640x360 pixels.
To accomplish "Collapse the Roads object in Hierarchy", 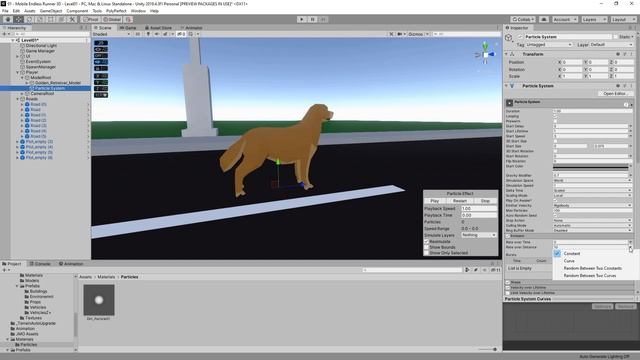I will tap(18, 99).
